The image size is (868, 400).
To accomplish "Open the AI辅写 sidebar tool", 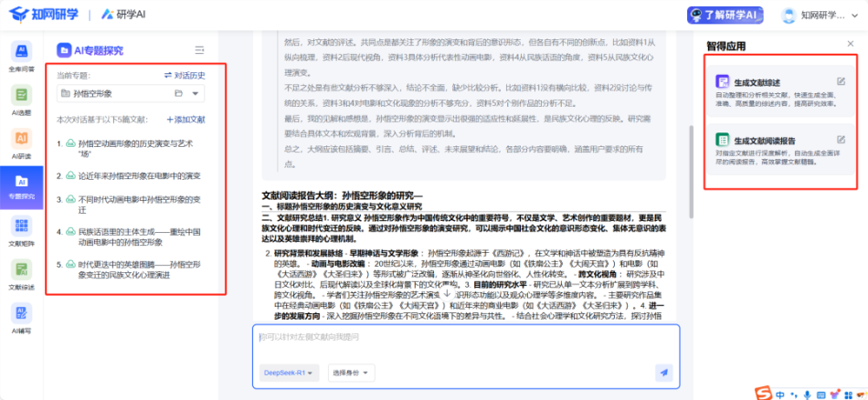I will point(22,318).
